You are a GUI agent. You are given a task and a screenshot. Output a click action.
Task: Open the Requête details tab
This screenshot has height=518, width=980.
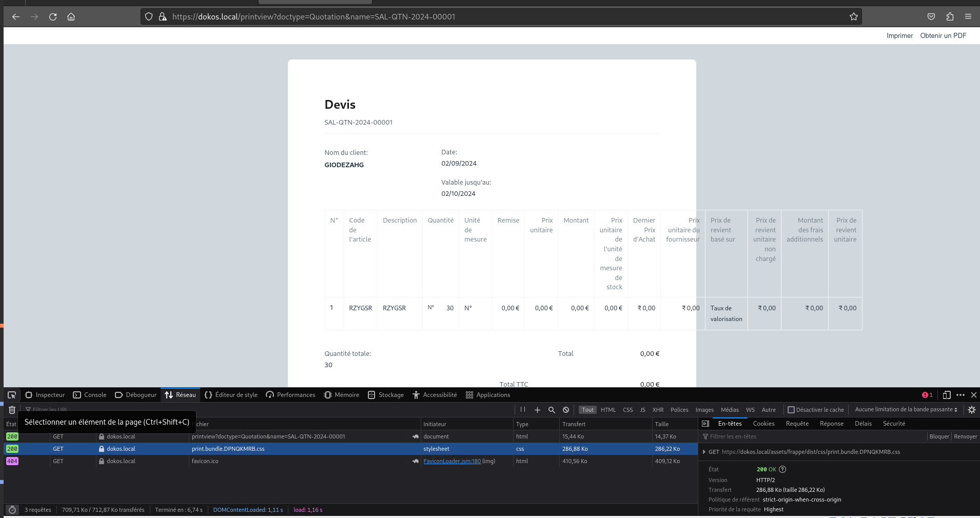pos(797,424)
